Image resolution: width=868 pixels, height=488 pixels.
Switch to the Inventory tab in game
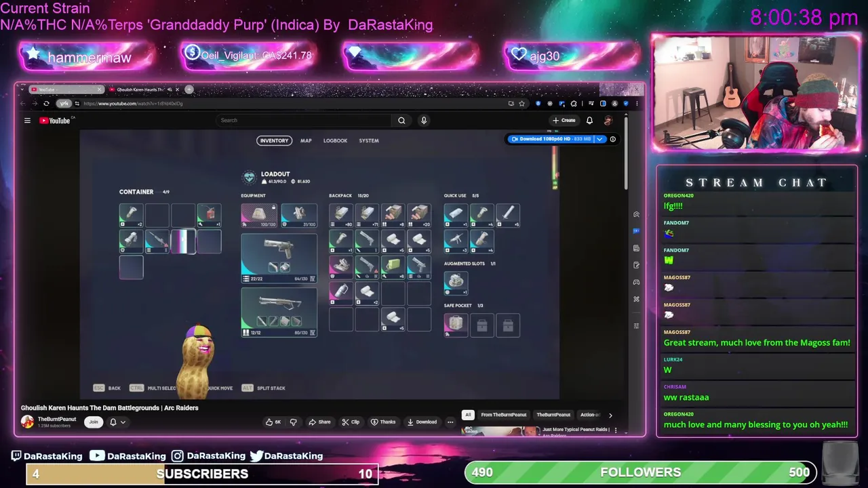click(274, 141)
